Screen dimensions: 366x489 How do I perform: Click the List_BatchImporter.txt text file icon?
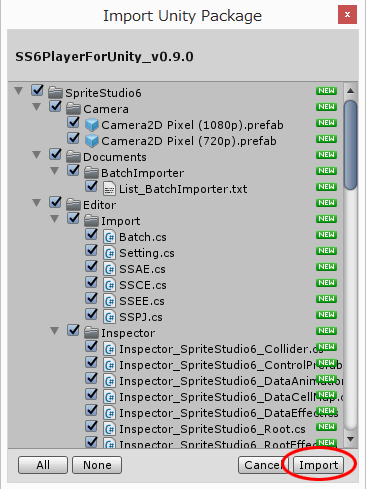(x=109, y=189)
